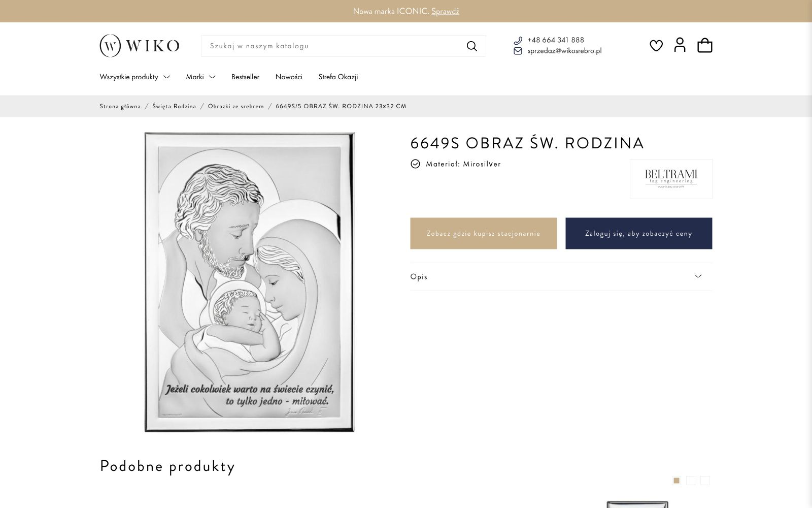Image resolution: width=812 pixels, height=508 pixels.
Task: Click Zaloguj się, aby zobaczyć ceny button
Action: [x=638, y=234]
